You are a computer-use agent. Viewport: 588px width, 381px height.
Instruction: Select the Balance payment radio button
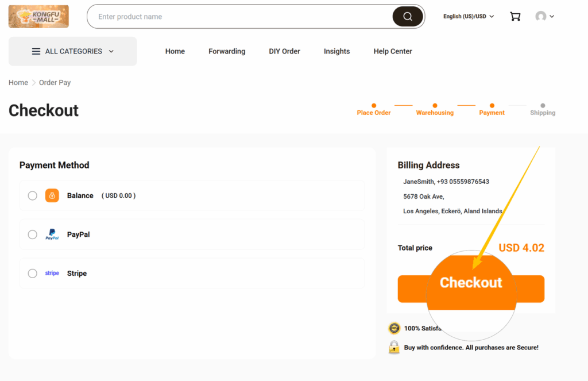(x=33, y=195)
